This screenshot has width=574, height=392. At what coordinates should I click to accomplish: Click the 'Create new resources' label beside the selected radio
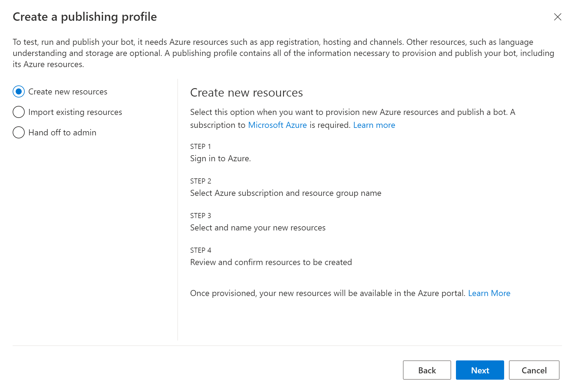click(68, 92)
